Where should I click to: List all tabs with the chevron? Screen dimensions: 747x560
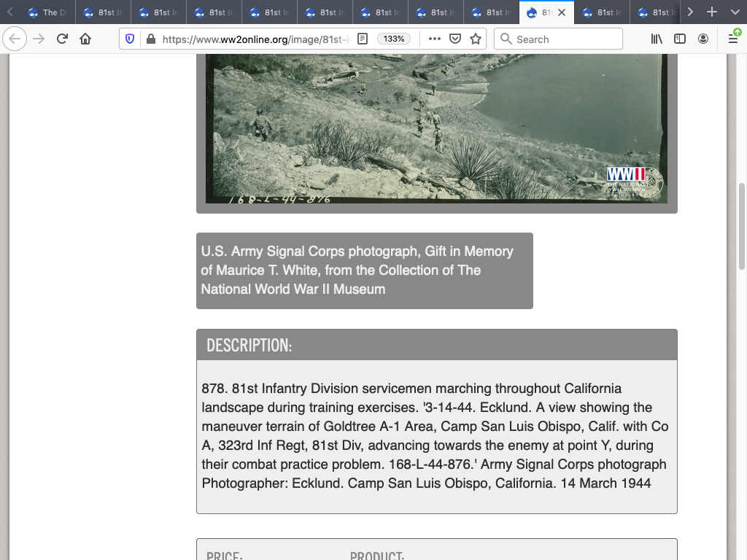tap(734, 12)
